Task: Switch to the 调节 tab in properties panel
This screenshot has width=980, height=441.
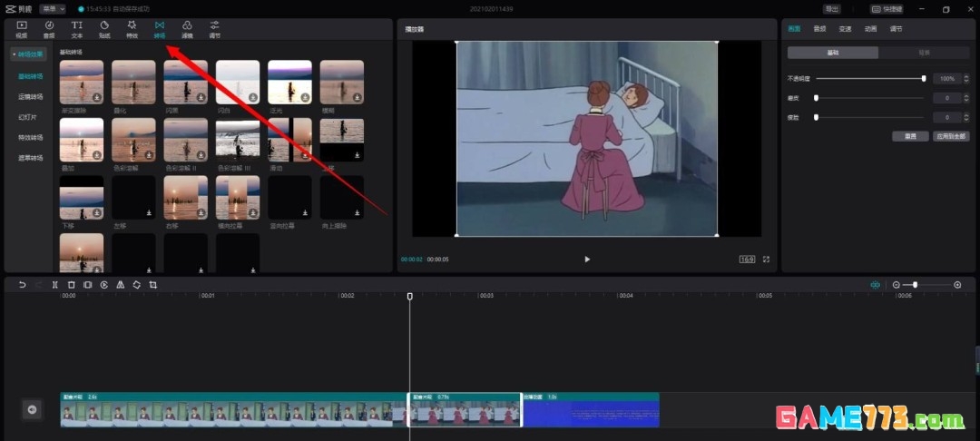Action: point(897,29)
